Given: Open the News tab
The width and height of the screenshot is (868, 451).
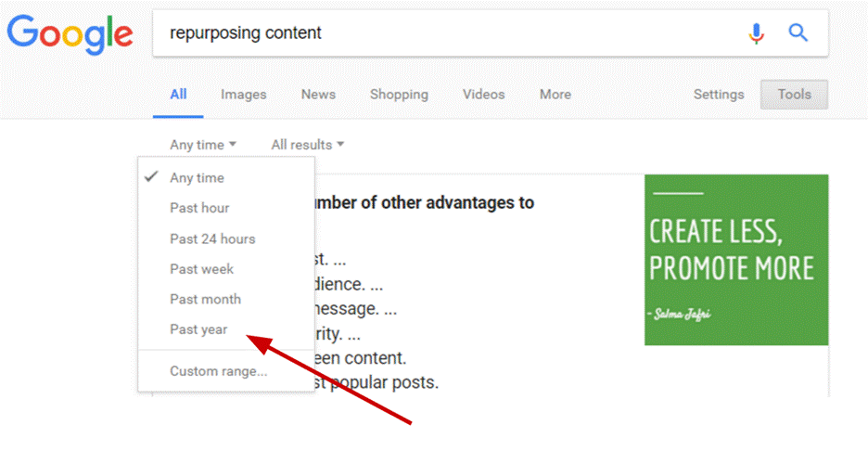Looking at the screenshot, I should (318, 95).
